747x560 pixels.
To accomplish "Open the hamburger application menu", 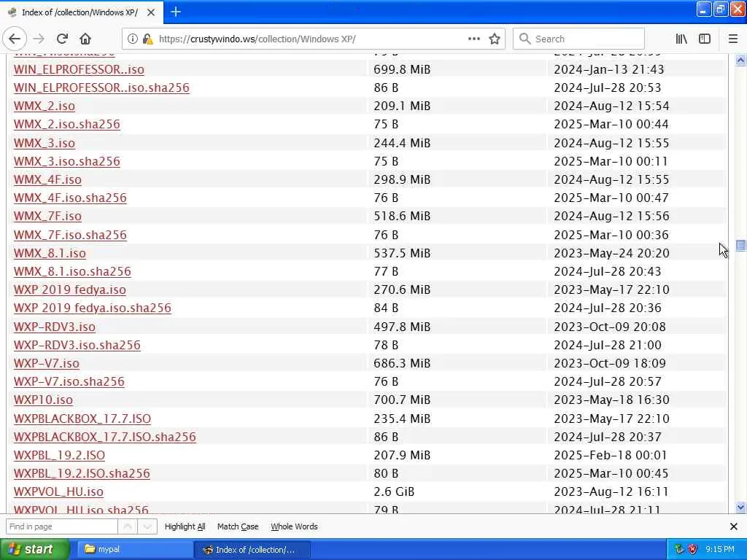I will click(732, 39).
